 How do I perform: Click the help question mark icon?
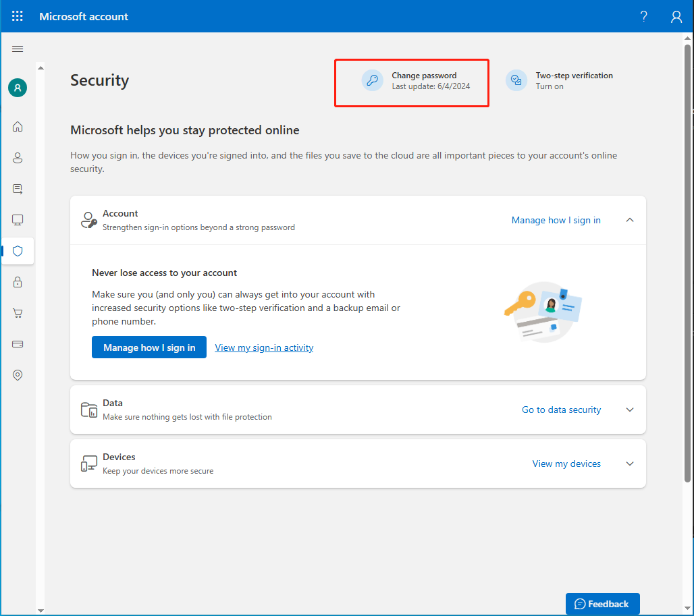(643, 16)
